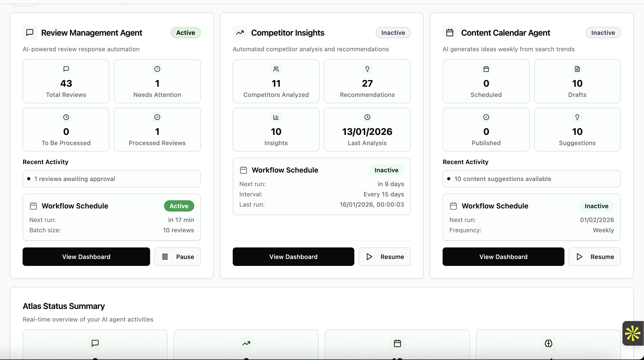Toggle the Active badge on Workflow Schedule
This screenshot has height=360, width=644.
coord(179,206)
